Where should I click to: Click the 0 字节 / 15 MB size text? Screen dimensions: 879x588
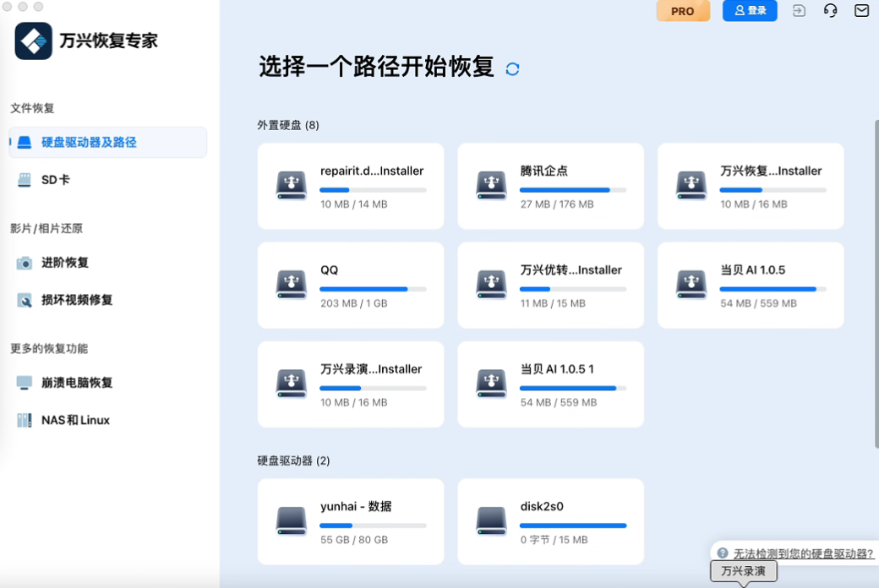(x=554, y=541)
